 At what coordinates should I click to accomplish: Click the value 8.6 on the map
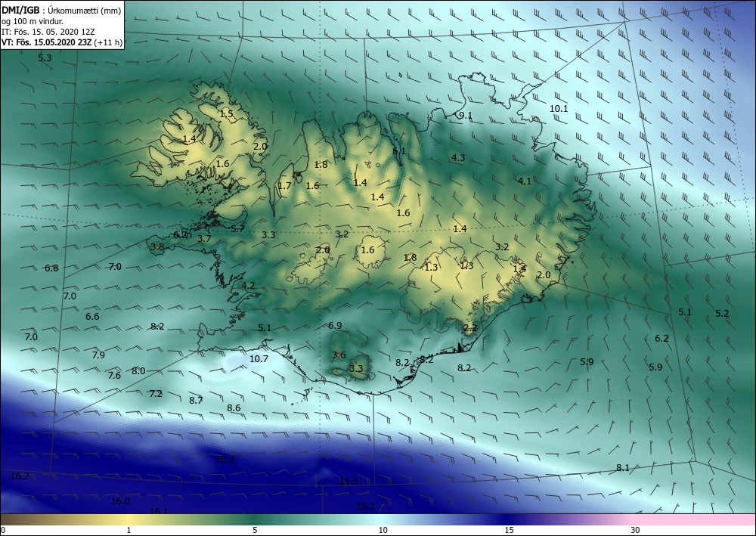(x=234, y=407)
